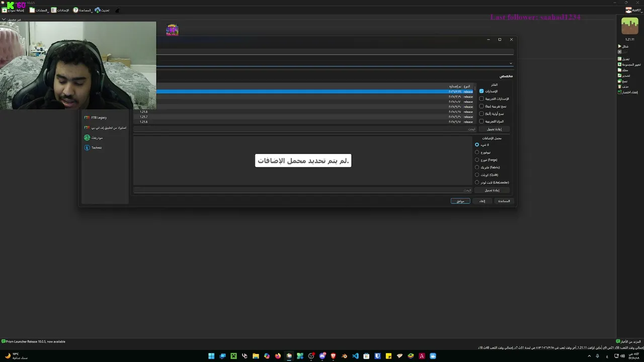
Task: Click the Add Instance icon in the main toolbar
Action: 5,10
